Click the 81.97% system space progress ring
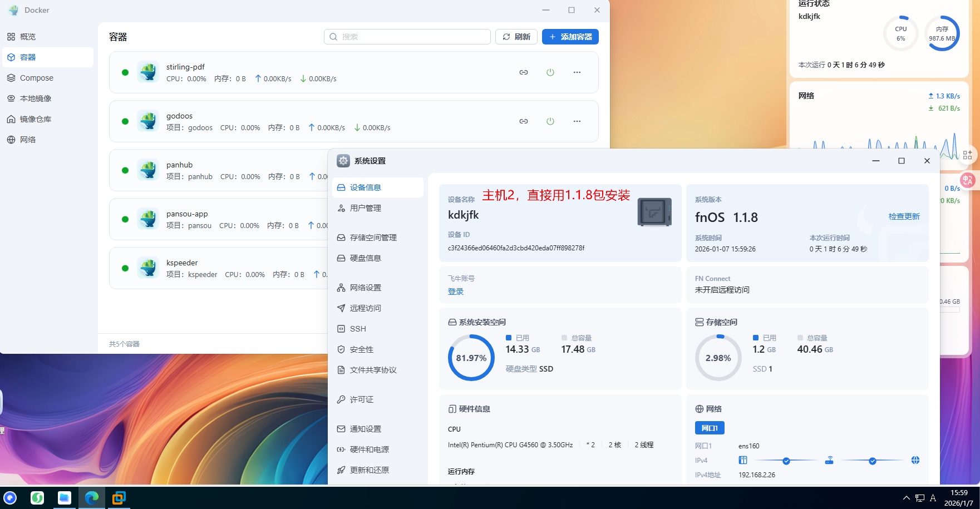The height and width of the screenshot is (509, 980). coord(471,357)
